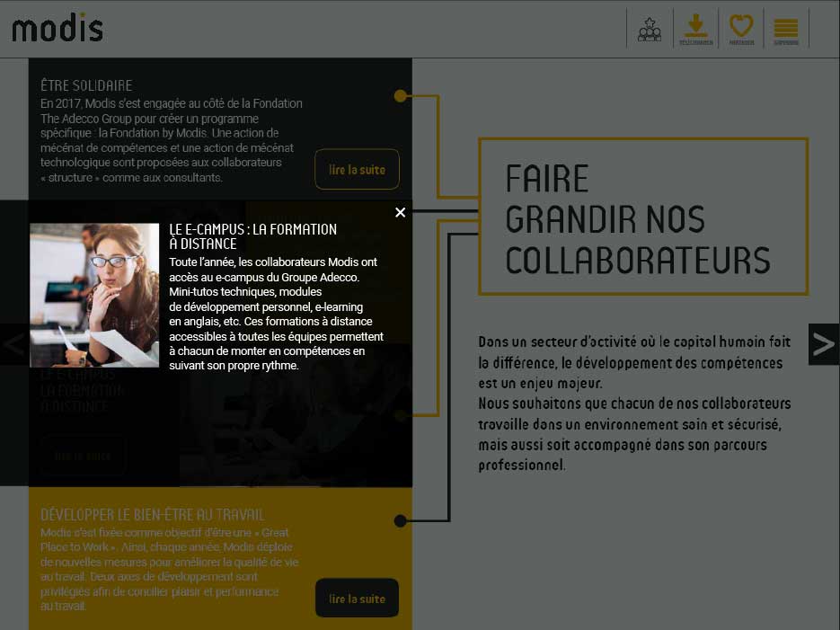The height and width of the screenshot is (630, 840).
Task: Click the black connector dot beside the bien-être section
Action: 400,520
